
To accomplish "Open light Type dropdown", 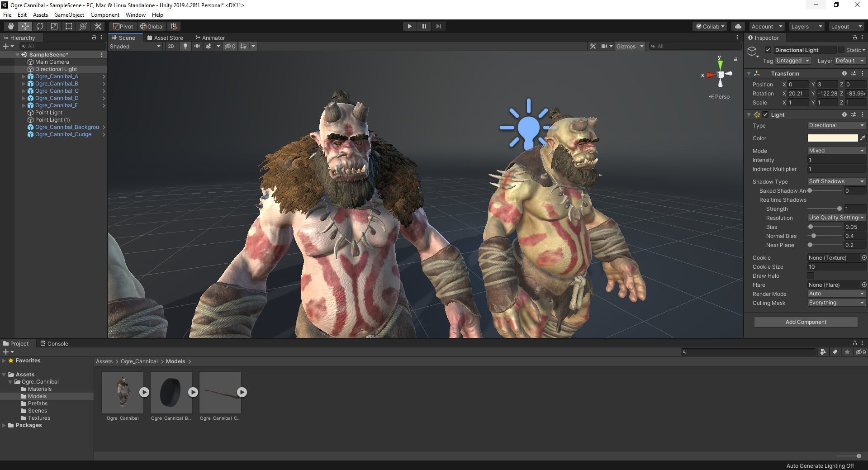I will 836,125.
